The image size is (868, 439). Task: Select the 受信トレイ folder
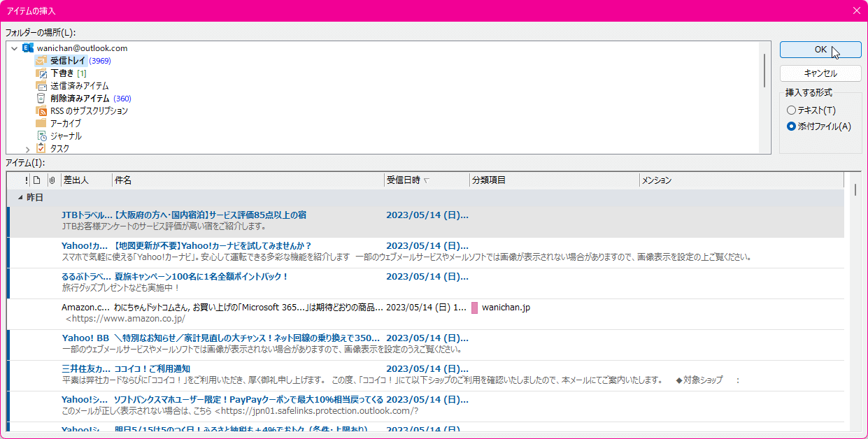coord(68,61)
